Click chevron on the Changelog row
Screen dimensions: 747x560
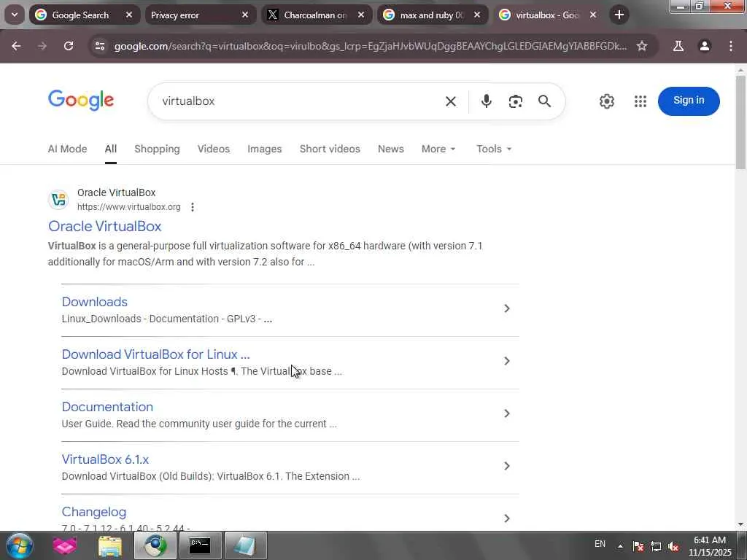click(x=507, y=518)
